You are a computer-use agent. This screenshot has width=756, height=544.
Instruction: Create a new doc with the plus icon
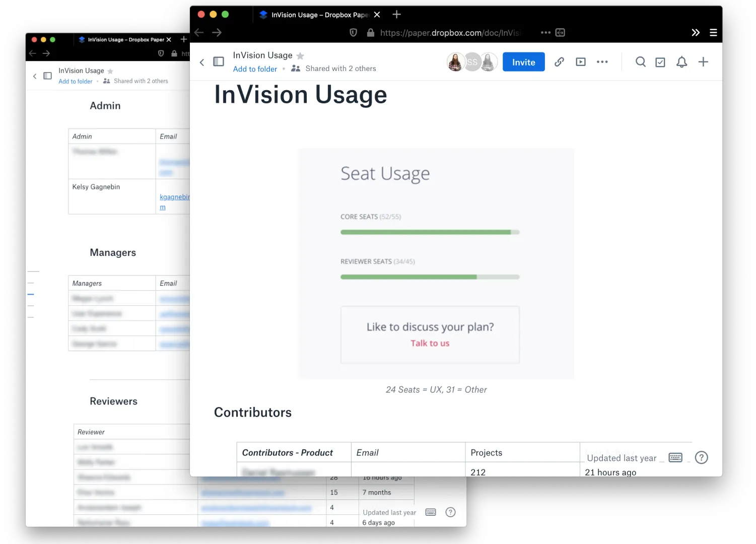click(x=703, y=61)
